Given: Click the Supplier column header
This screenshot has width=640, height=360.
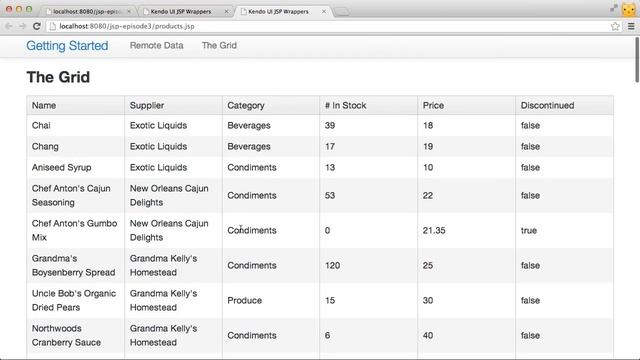Looking at the screenshot, I should click(173, 105).
